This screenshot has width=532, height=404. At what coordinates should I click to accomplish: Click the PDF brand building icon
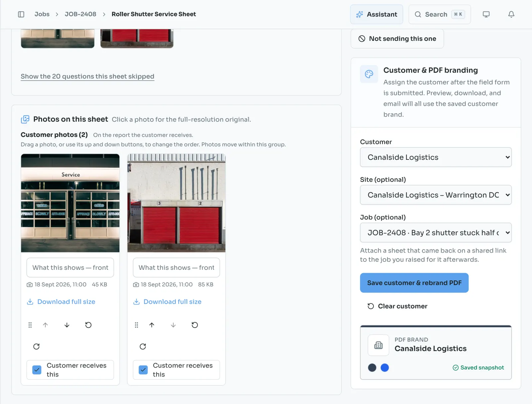click(x=378, y=345)
